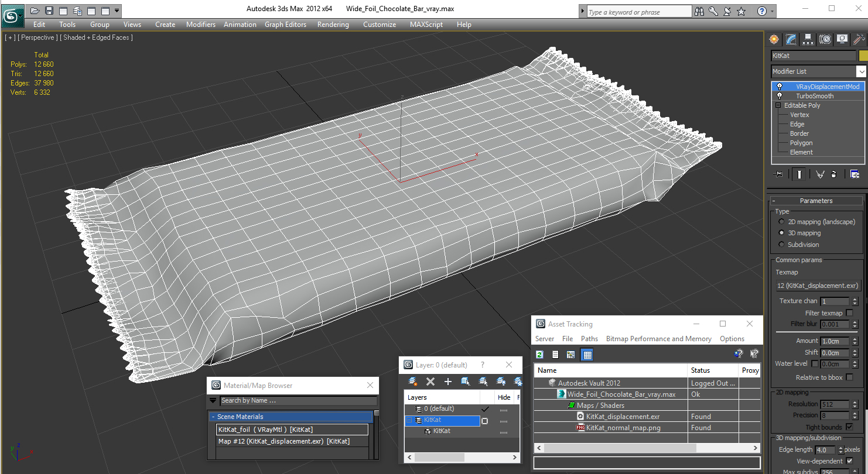Toggle TurboSmooth modifier lightbulb
The height and width of the screenshot is (474, 868).
[780, 96]
